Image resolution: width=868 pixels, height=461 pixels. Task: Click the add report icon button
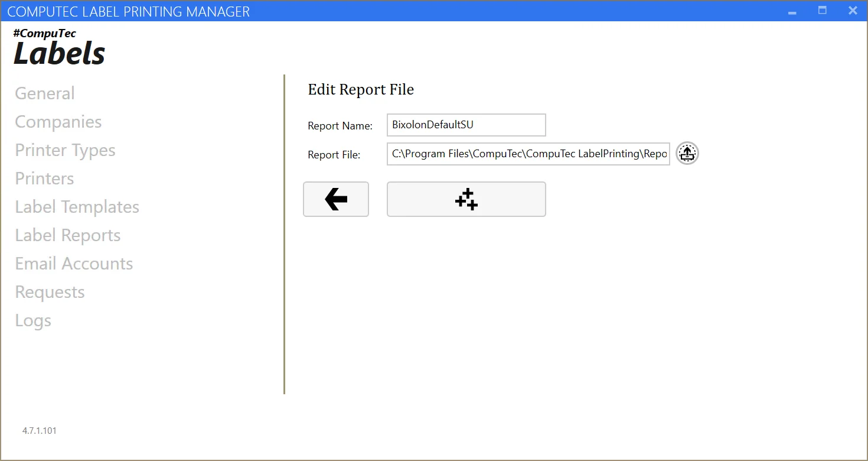pyautogui.click(x=466, y=199)
